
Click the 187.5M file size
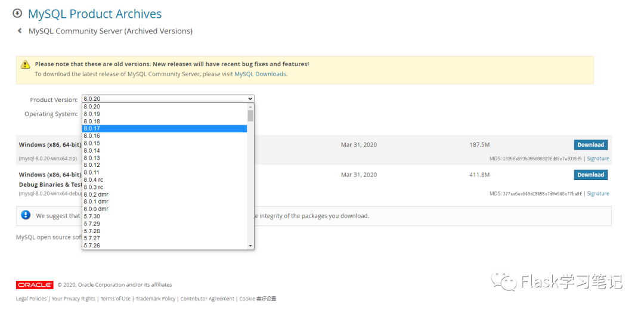479,144
